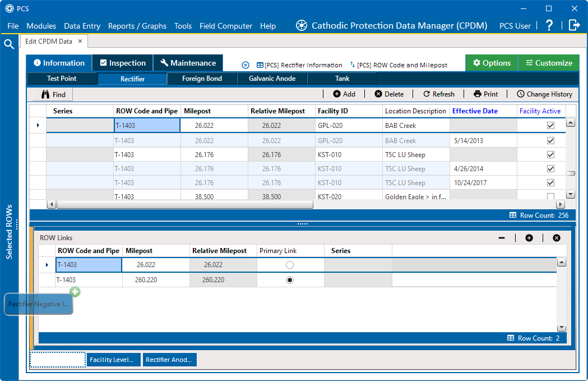Click the panel splitter dots handle
The height and width of the screenshot is (381, 588).
pyautogui.click(x=302, y=224)
